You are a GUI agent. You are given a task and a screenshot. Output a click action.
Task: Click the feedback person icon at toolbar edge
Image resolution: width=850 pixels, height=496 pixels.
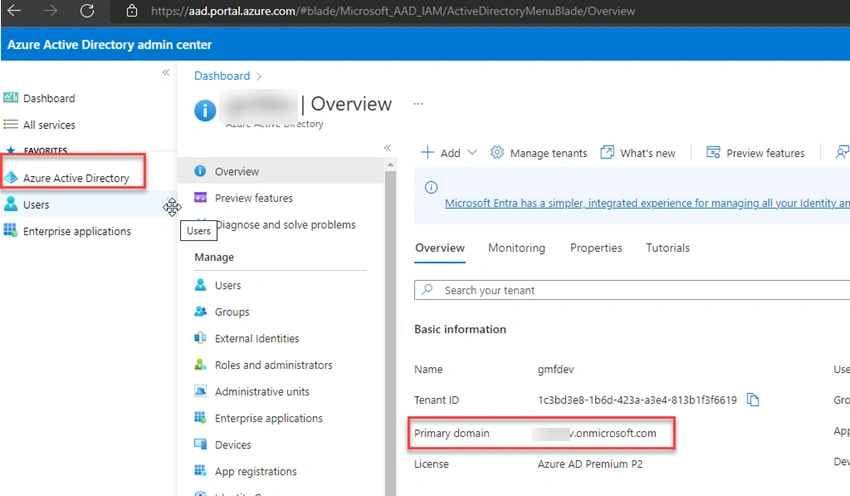(842, 152)
